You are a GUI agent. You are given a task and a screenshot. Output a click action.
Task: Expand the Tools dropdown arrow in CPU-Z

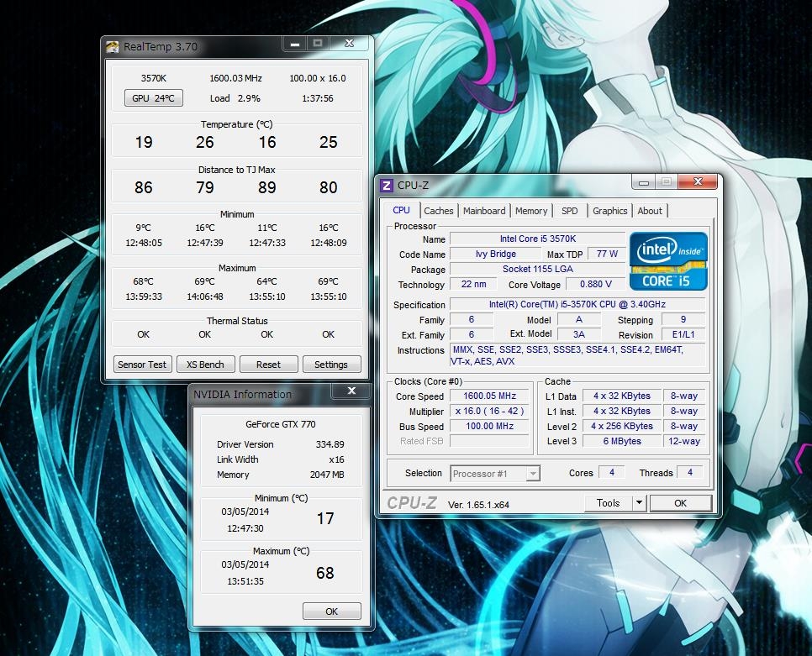(x=639, y=503)
